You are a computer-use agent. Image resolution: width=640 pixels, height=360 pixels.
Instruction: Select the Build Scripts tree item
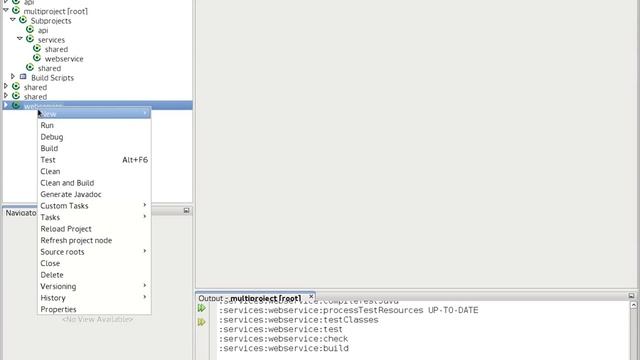pos(52,78)
